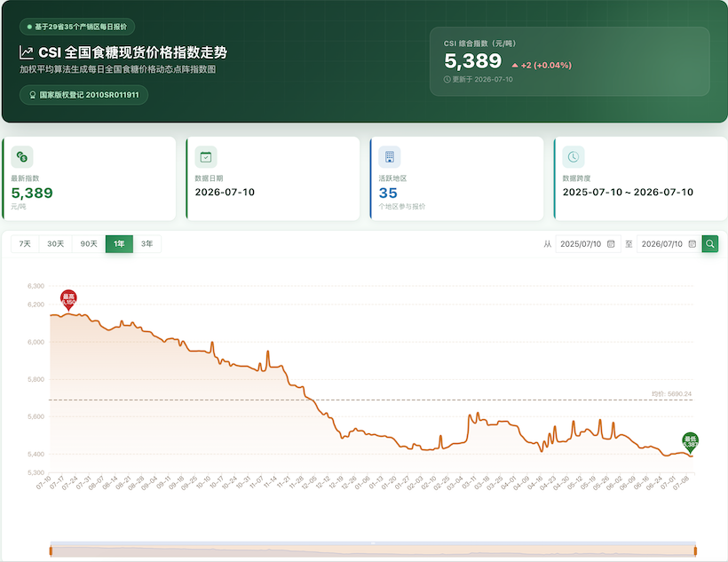The height and width of the screenshot is (562, 728).
Task: Click the CSI 综合指数（元/吨）label
Action: click(x=479, y=44)
